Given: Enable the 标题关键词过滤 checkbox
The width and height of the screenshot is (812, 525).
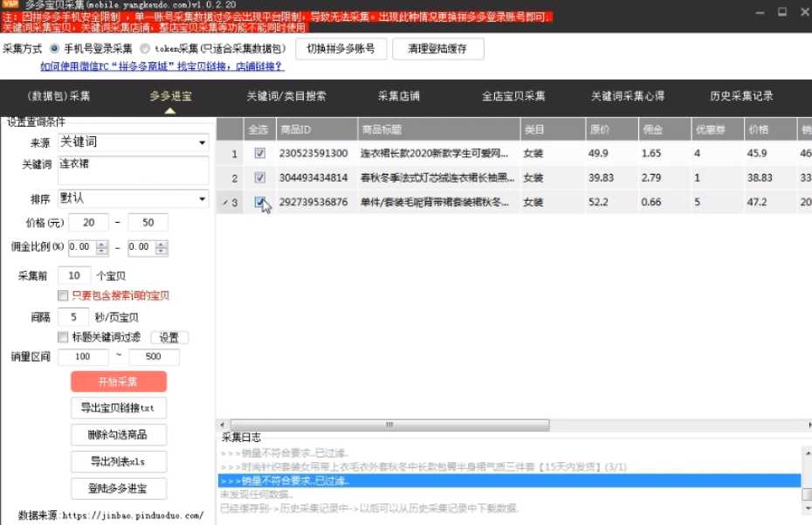Looking at the screenshot, I should [x=63, y=337].
